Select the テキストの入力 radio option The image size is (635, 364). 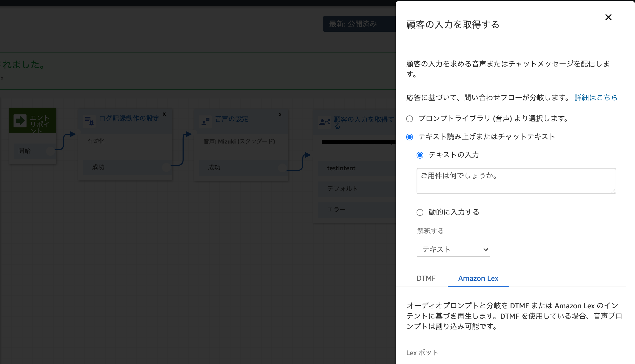click(x=420, y=155)
